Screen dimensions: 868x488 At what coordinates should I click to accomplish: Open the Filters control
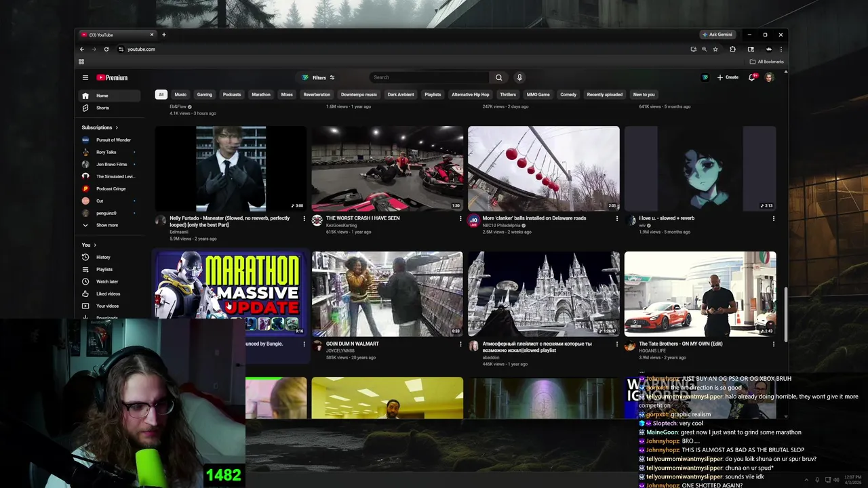point(318,77)
